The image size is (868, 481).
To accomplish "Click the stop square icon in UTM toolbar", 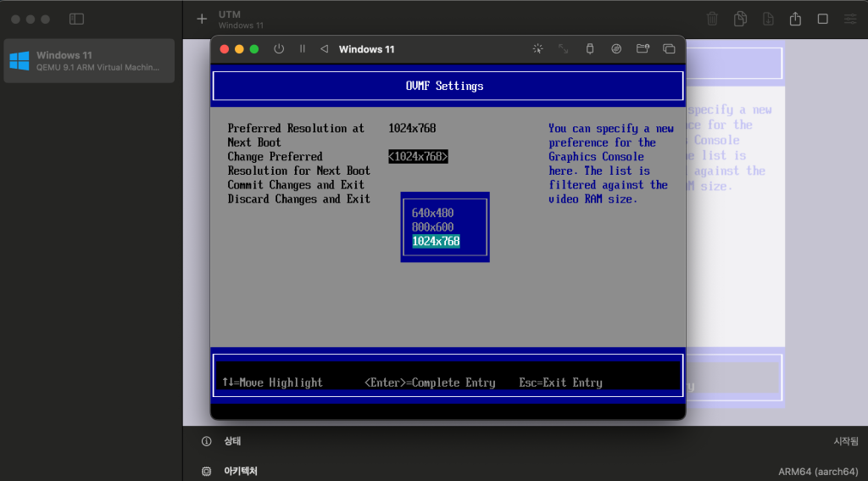I will (822, 19).
